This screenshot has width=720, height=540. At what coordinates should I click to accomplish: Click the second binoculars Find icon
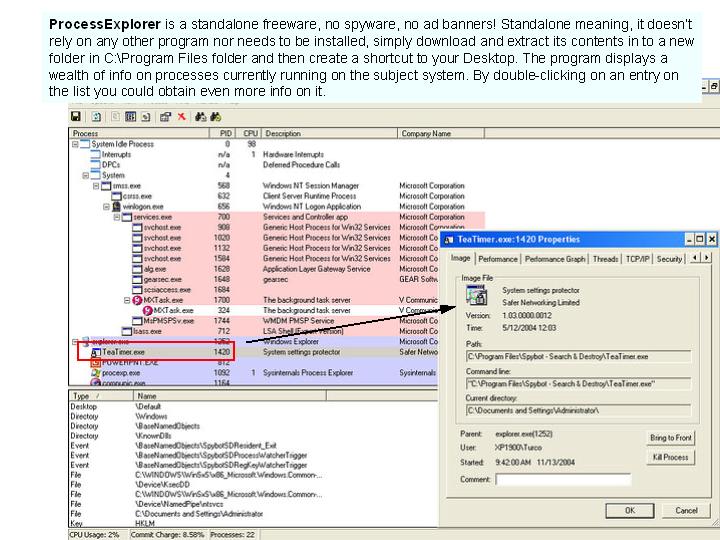pyautogui.click(x=215, y=117)
